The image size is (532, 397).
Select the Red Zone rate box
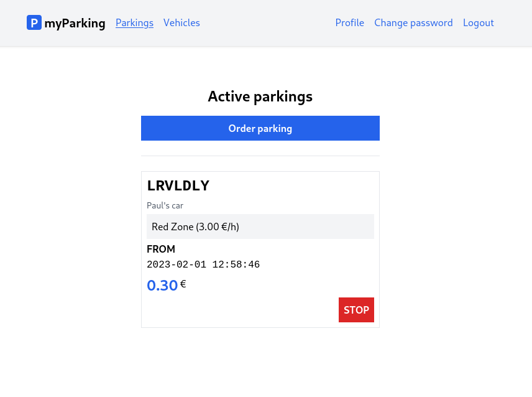click(x=260, y=227)
